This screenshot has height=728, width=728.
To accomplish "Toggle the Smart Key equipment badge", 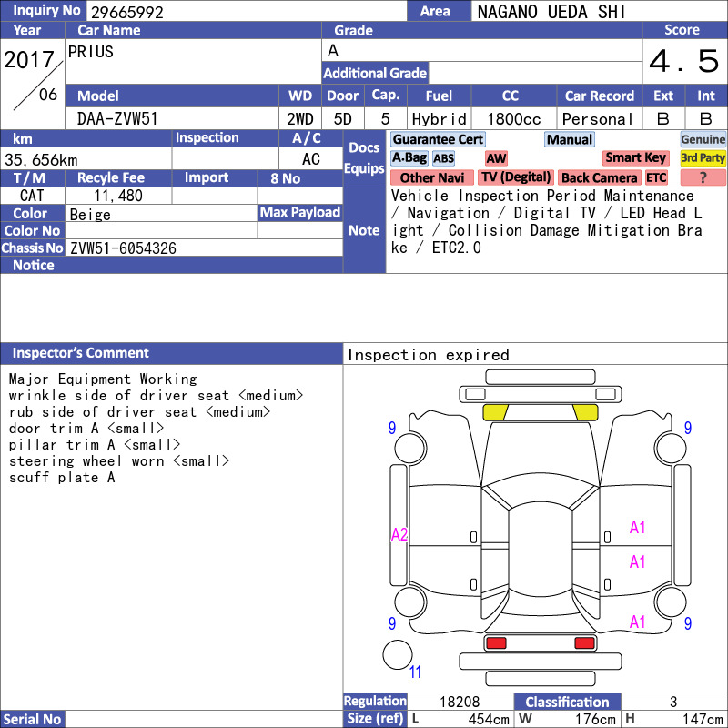I will [x=636, y=158].
